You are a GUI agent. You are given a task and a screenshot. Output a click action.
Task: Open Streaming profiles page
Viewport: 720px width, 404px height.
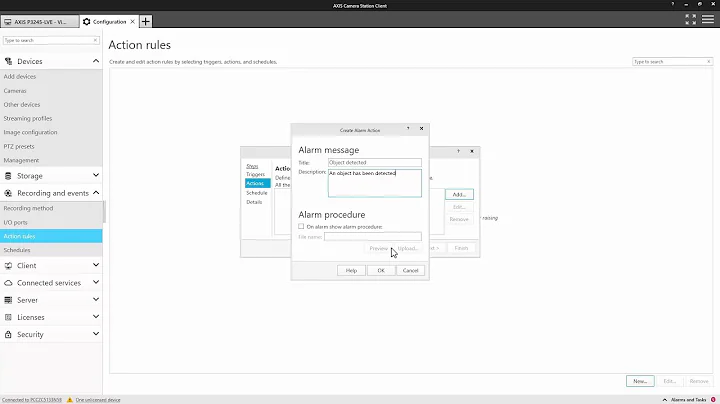(28, 118)
